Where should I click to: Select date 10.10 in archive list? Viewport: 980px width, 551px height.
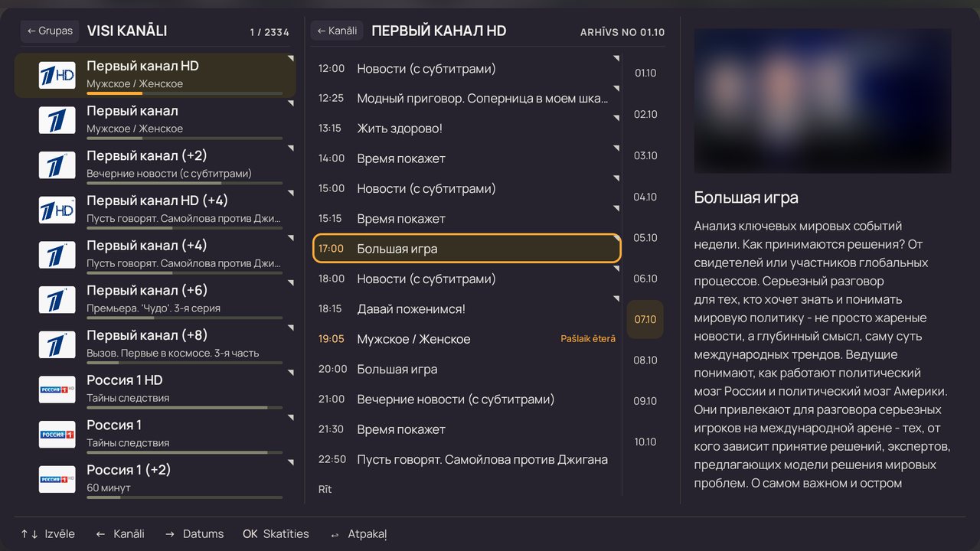pos(645,442)
